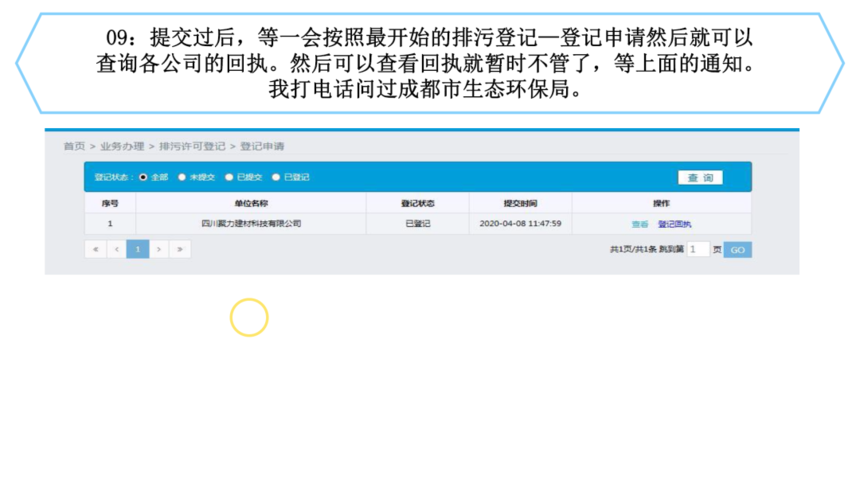Image resolution: width=860 pixels, height=484 pixels.
Task: Open 首页 in the breadcrumb
Action: click(x=75, y=147)
